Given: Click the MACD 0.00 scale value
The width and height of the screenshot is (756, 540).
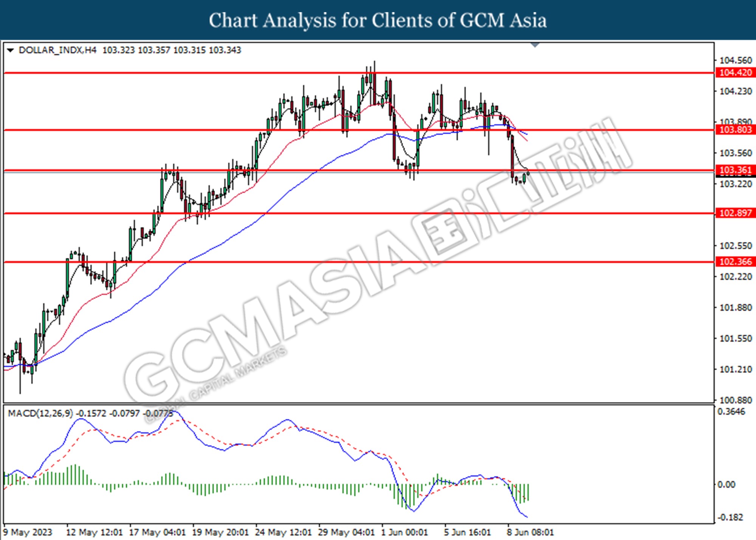Looking at the screenshot, I should tap(726, 484).
